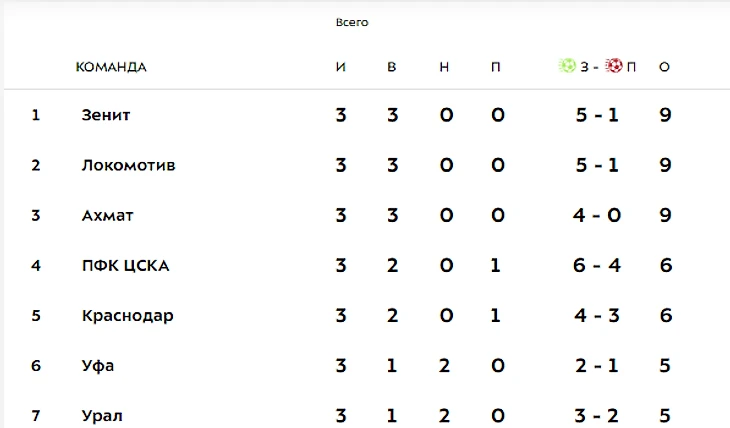730x428 pixels.
Task: Select the Ахмат team name
Action: [107, 215]
